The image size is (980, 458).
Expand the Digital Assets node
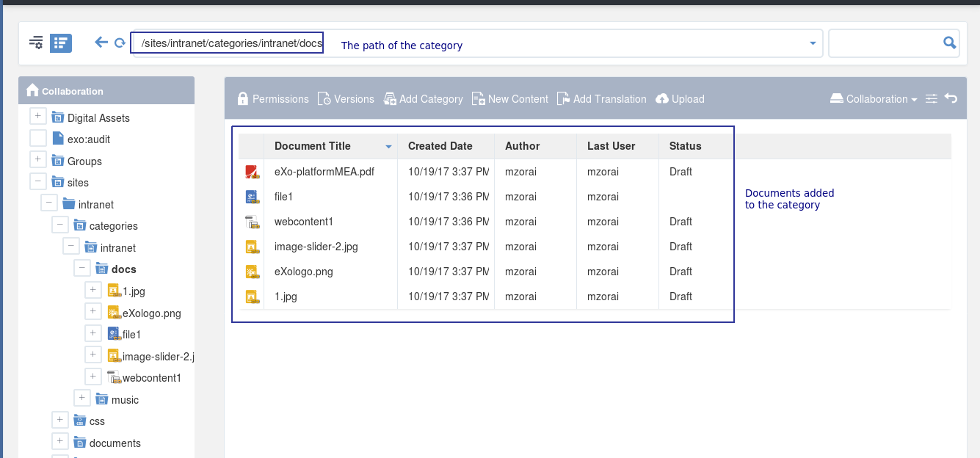coord(37,116)
